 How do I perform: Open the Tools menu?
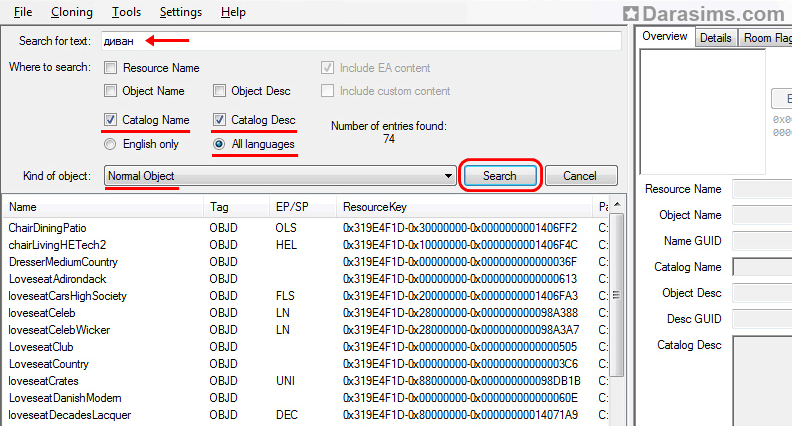pyautogui.click(x=126, y=12)
